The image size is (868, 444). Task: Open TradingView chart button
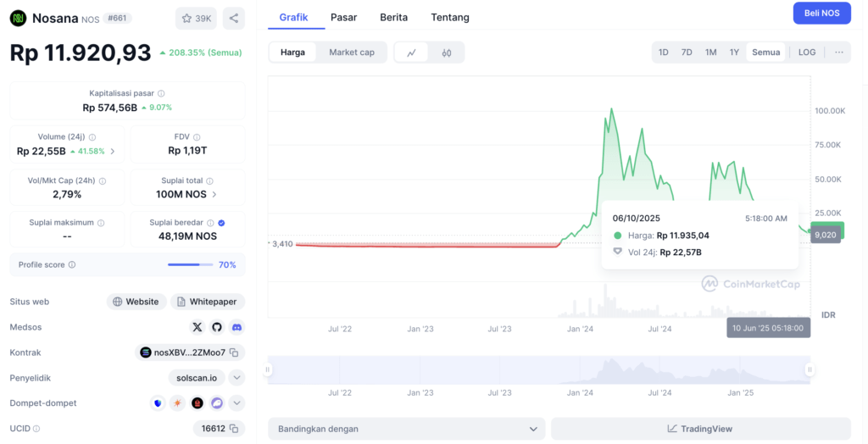[x=700, y=429]
